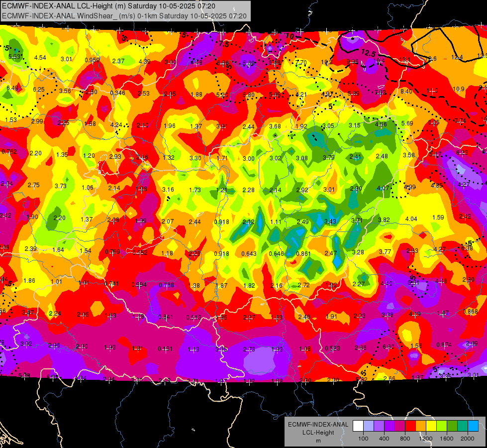This screenshot has width=487, height=448.
Task: Click the wind shear value 0.874
Action: coord(444,345)
